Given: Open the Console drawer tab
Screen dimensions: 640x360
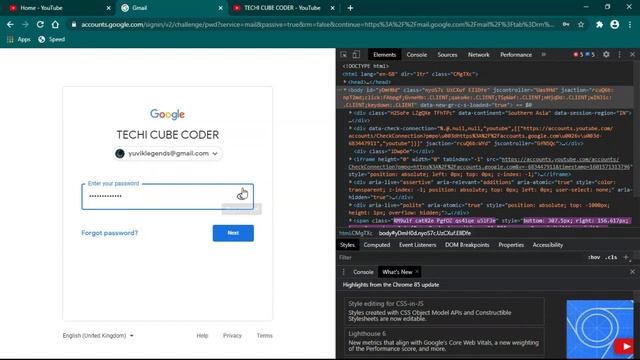Looking at the screenshot, I should pyautogui.click(x=363, y=272).
